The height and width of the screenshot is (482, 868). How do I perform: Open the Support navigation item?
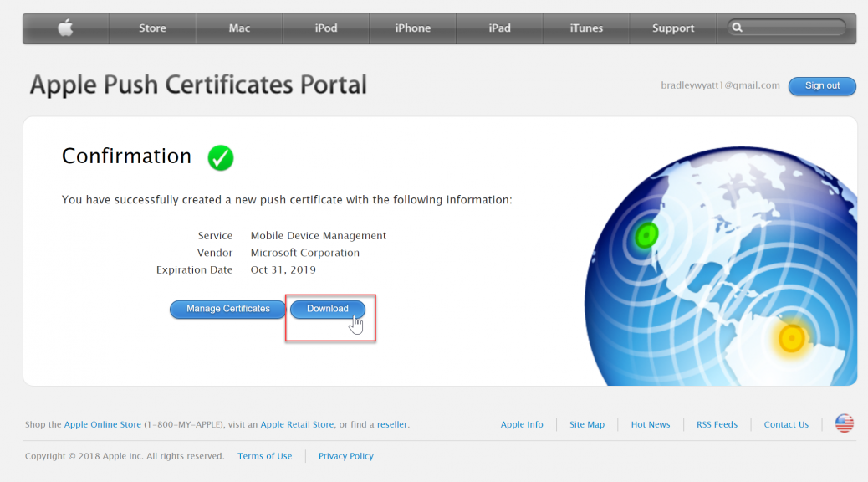point(673,28)
